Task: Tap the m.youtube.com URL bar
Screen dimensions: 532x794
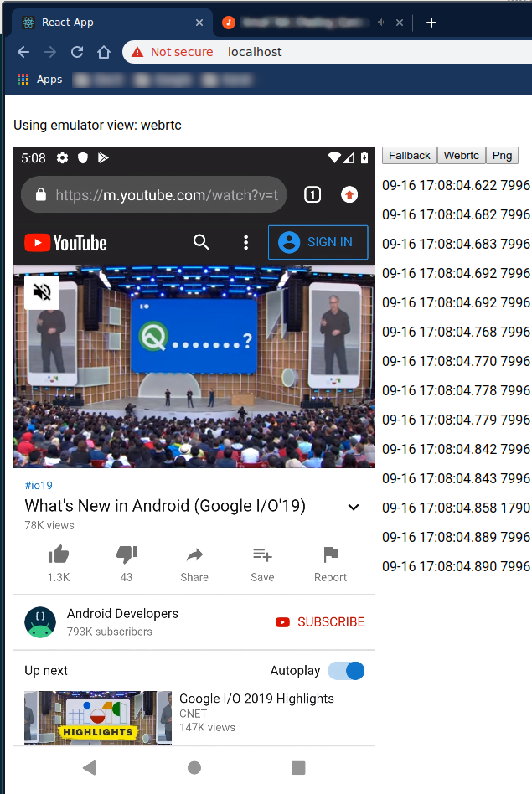Action: 154,194
